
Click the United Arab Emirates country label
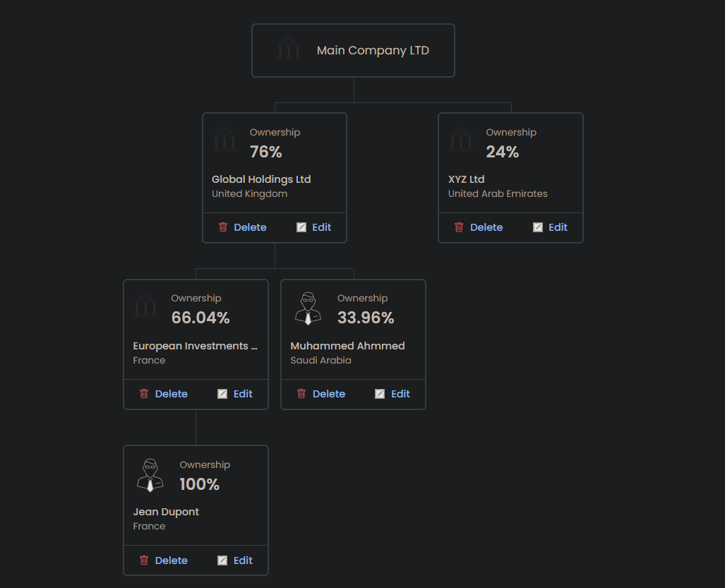pyautogui.click(x=498, y=193)
